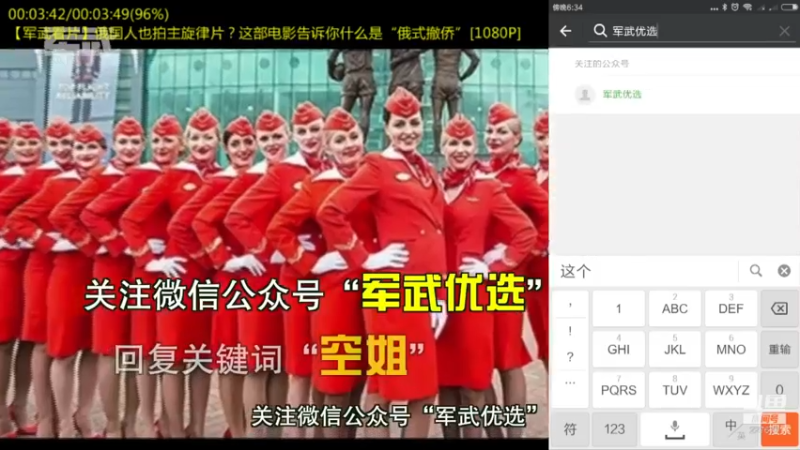The width and height of the screenshot is (800, 450).
Task: Tap the GHI key
Action: tap(618, 349)
